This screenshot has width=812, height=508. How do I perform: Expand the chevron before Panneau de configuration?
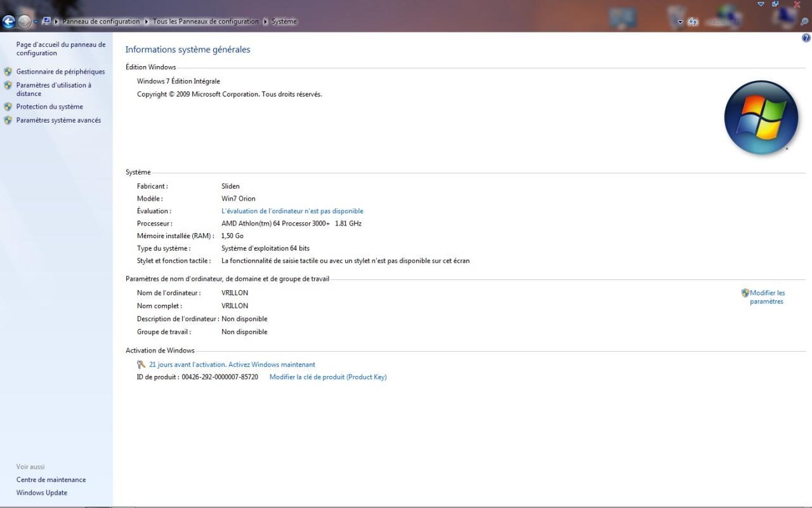click(56, 22)
